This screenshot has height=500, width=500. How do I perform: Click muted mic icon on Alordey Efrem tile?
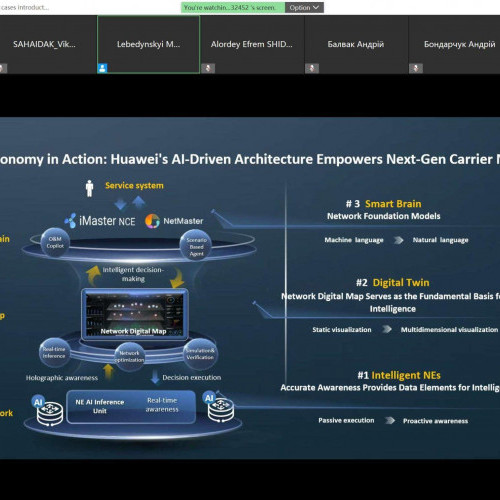[x=208, y=68]
